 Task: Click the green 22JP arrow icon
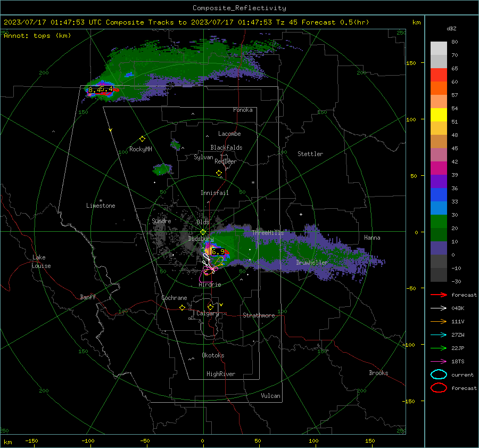(x=439, y=348)
